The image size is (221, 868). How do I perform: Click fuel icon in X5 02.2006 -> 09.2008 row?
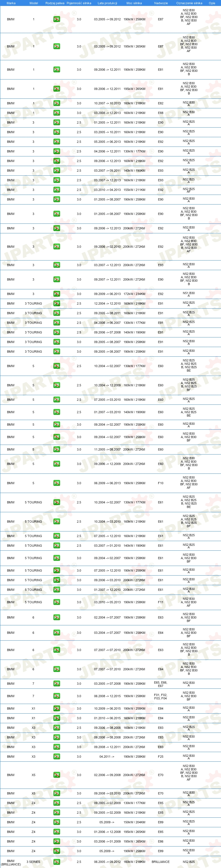57,775
